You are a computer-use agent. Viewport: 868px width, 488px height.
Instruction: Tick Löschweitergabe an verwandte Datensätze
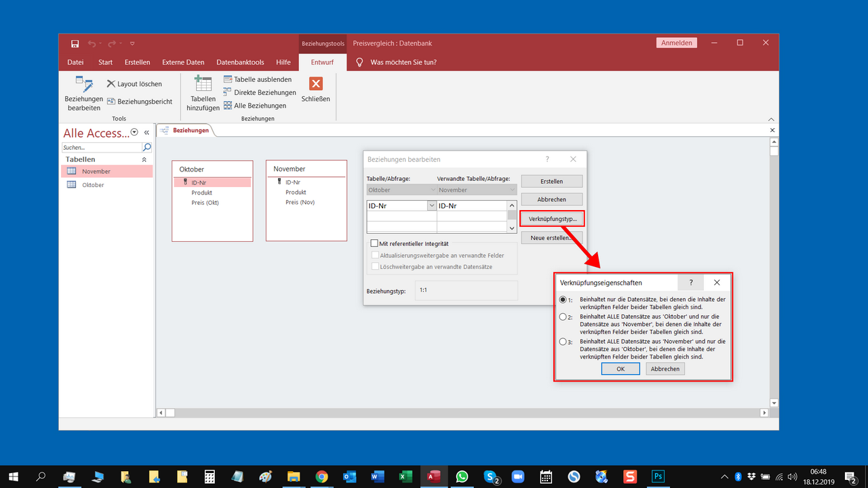point(375,267)
